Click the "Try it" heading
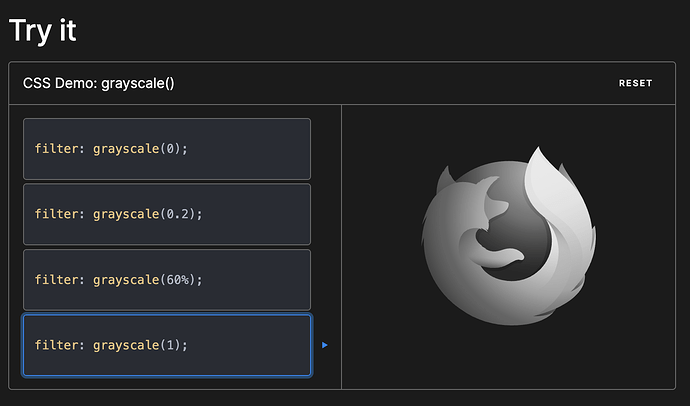 [x=43, y=30]
